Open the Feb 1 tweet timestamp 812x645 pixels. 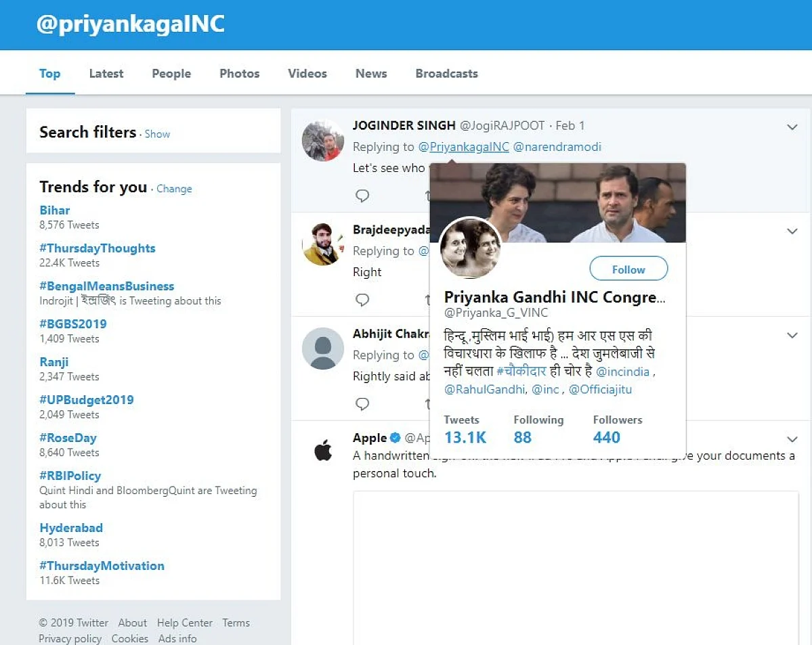(570, 125)
